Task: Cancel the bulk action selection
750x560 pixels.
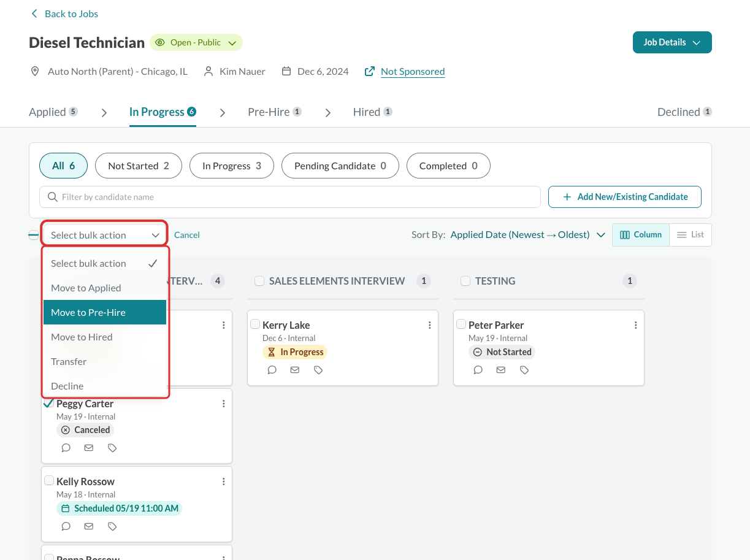Action: [187, 235]
